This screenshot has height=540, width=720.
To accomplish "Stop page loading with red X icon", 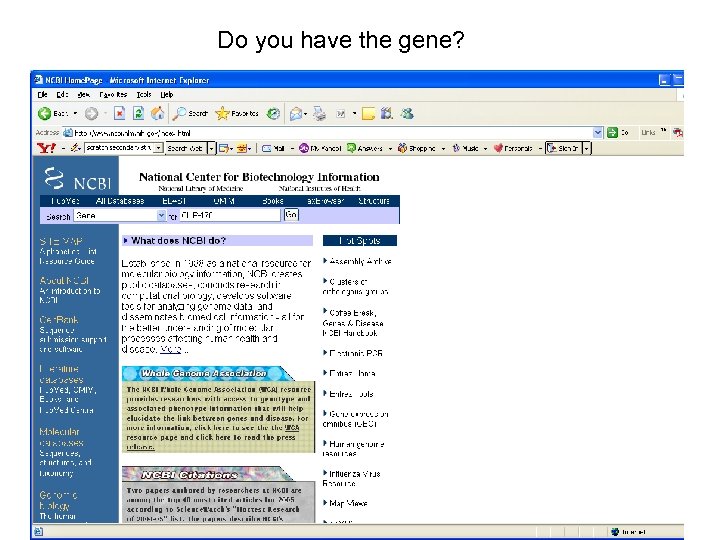I will coord(119,113).
